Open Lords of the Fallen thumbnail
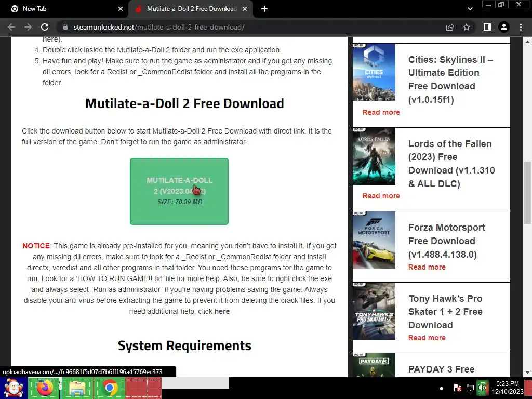532x399 pixels. (x=374, y=156)
